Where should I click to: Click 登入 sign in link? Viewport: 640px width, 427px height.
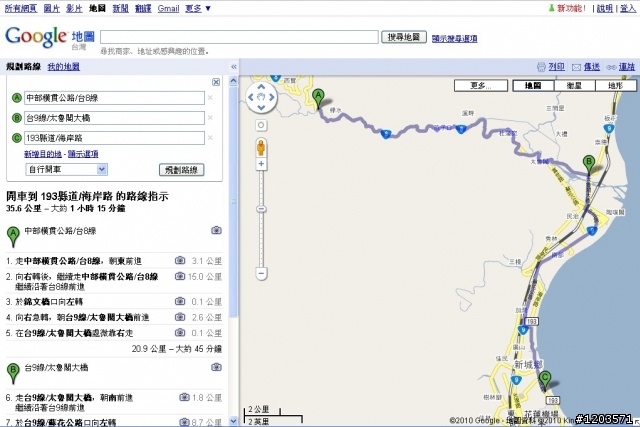(628, 8)
